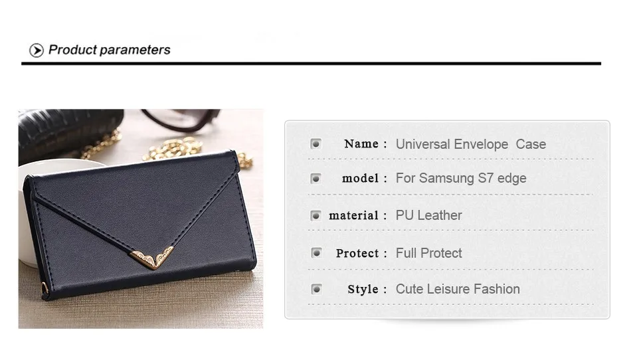631x364 pixels.
Task: Click the bullet icon next to Name
Action: pyautogui.click(x=316, y=143)
